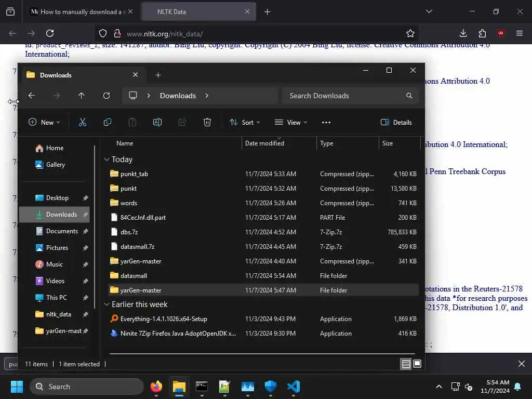The width and height of the screenshot is (532, 399).
Task: Open Firefox from the taskbar
Action: (156, 387)
